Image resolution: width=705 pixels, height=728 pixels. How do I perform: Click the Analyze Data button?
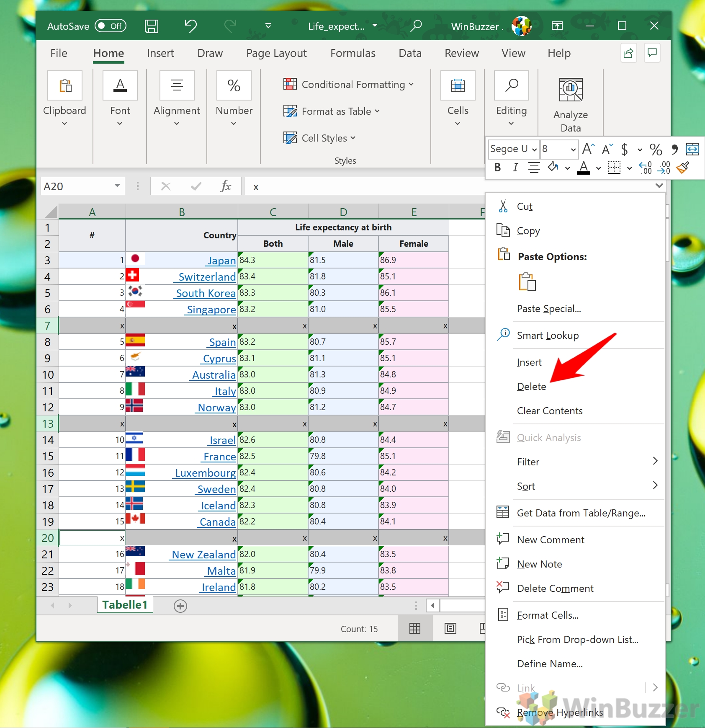(571, 105)
